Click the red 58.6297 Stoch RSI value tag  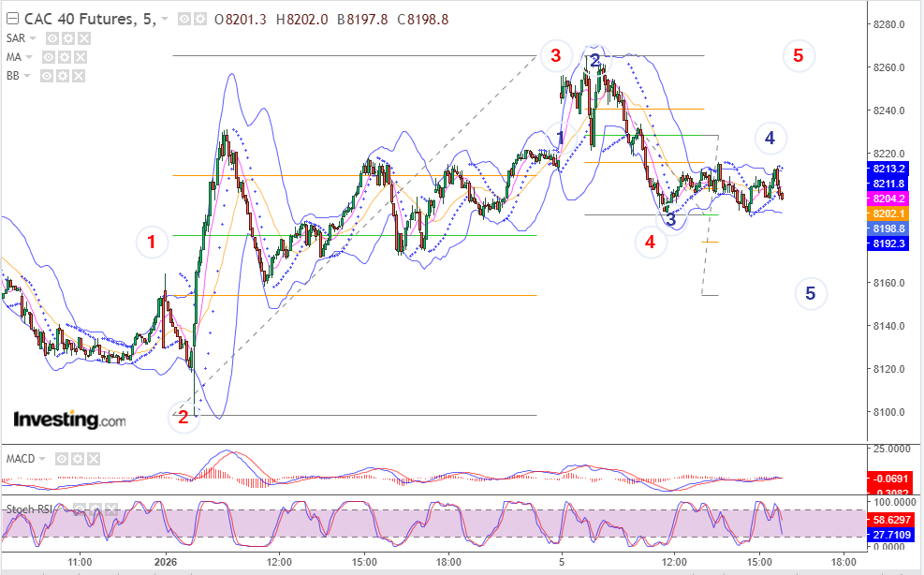pos(889,520)
